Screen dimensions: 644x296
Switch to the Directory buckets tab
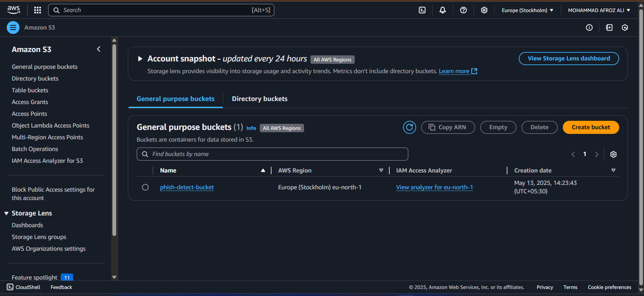tap(259, 99)
